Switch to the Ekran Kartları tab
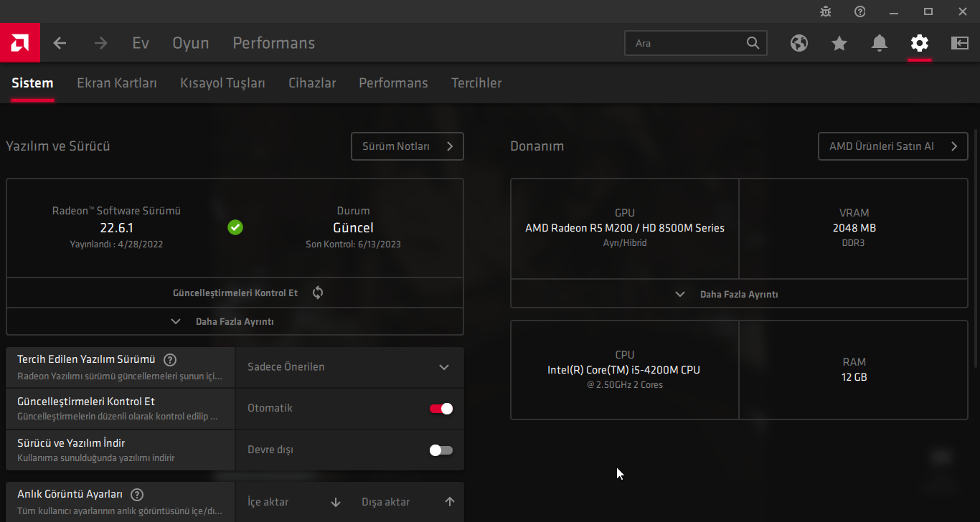 pos(117,83)
